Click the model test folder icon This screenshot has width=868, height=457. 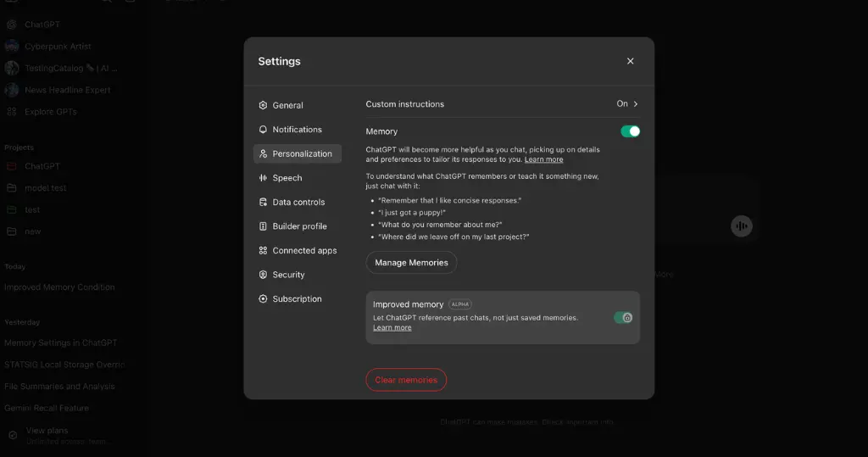12,187
